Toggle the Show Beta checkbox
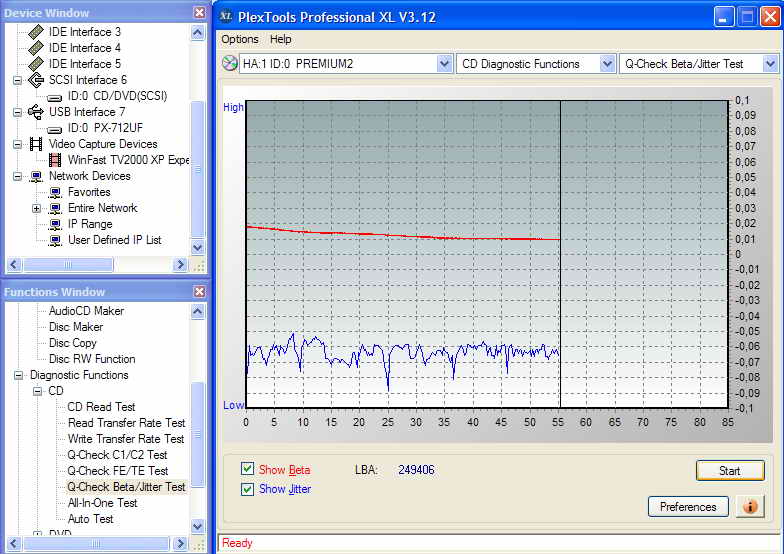This screenshot has height=554, width=784. [x=247, y=469]
